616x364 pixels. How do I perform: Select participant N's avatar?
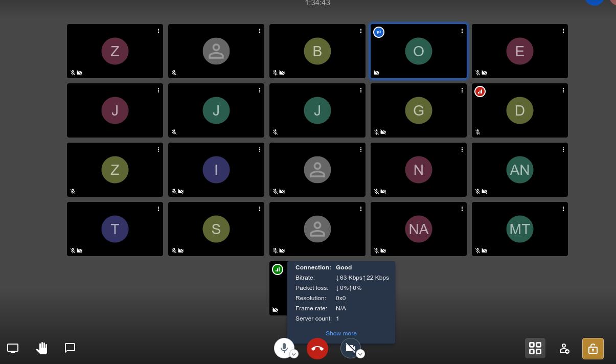(419, 170)
